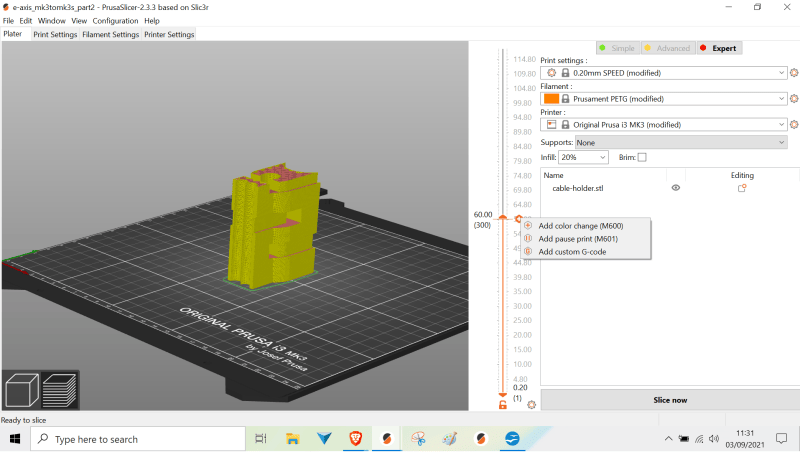Viewport: 800px width, 452px height.
Task: Open the Configuration menu
Action: tap(115, 21)
